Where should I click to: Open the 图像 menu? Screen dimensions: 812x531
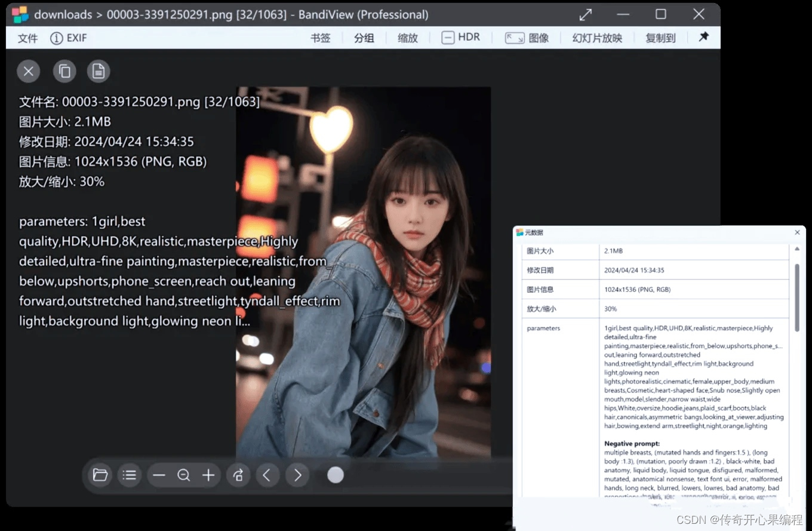(x=527, y=38)
